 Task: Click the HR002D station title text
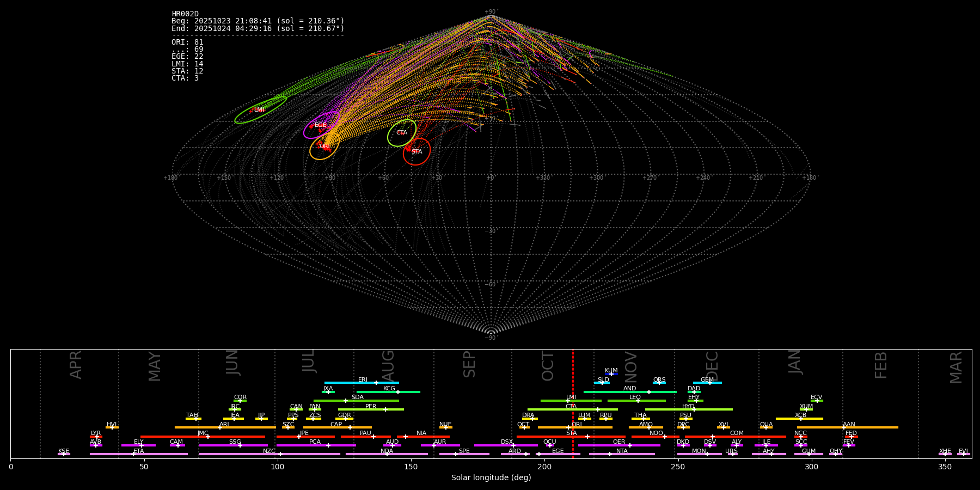[x=185, y=14]
